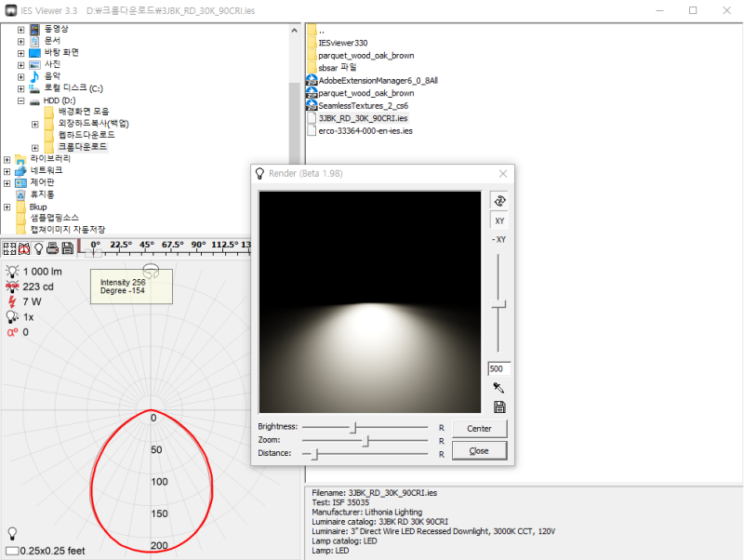The height and width of the screenshot is (560, 744).
Task: Open the IESviewer330 folder
Action: tap(342, 43)
